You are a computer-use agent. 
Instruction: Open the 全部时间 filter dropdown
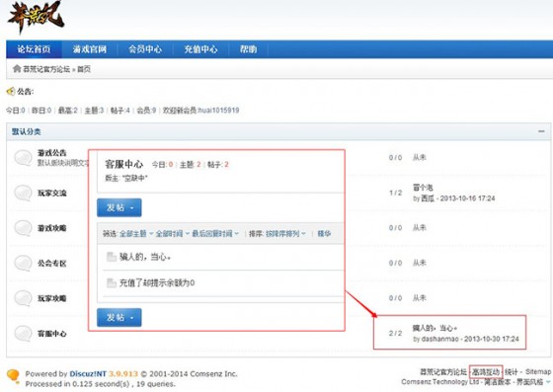[173, 233]
